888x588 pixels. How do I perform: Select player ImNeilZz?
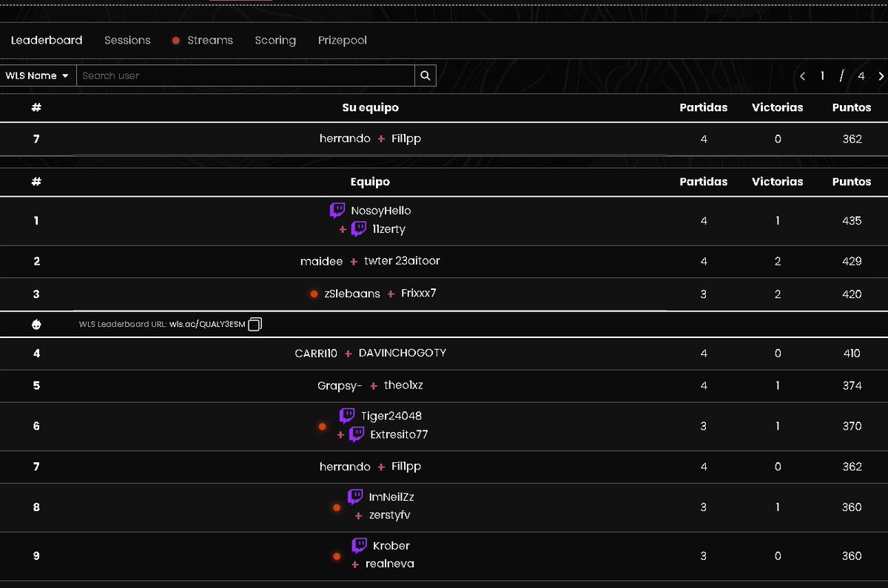click(391, 497)
